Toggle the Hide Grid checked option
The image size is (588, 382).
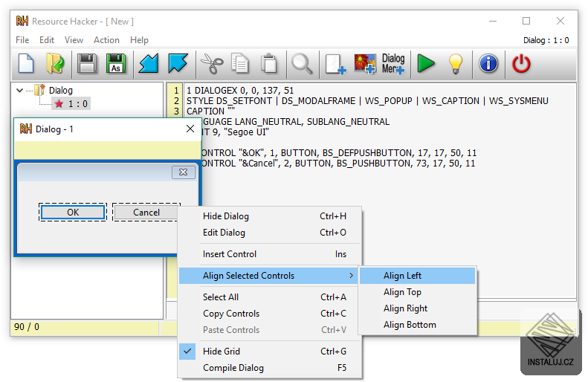coord(270,352)
